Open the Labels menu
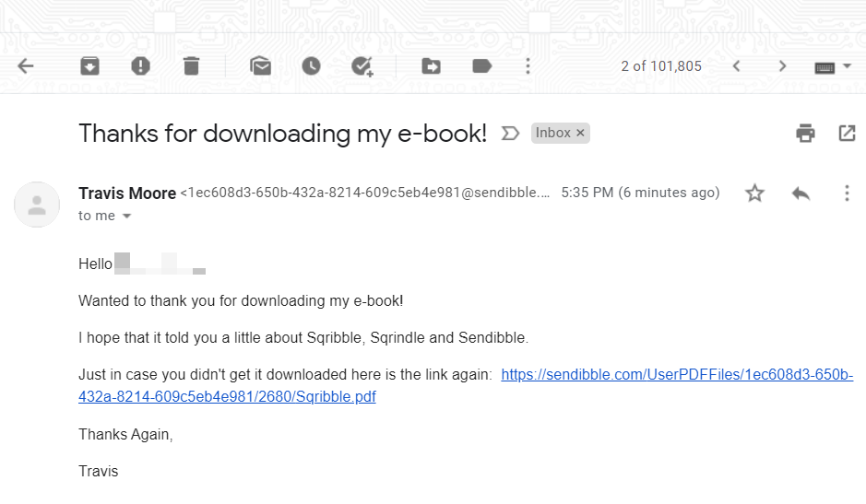The image size is (866, 504). (x=481, y=66)
